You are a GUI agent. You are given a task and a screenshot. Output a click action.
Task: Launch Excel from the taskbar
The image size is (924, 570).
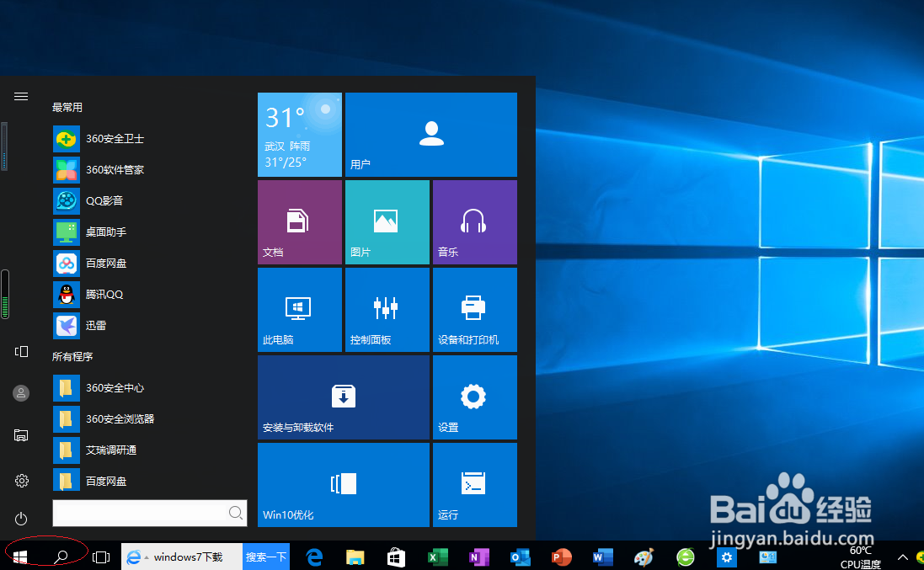[437, 557]
